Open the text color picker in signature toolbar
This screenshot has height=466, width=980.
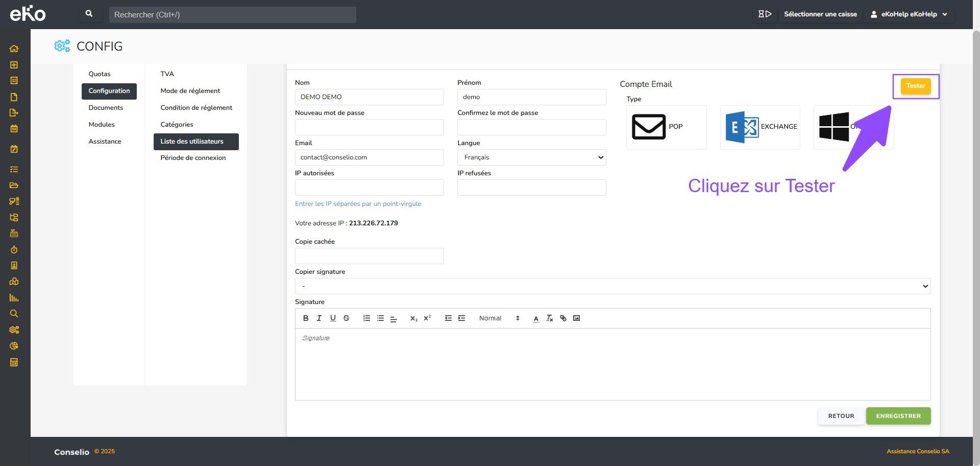pos(536,318)
